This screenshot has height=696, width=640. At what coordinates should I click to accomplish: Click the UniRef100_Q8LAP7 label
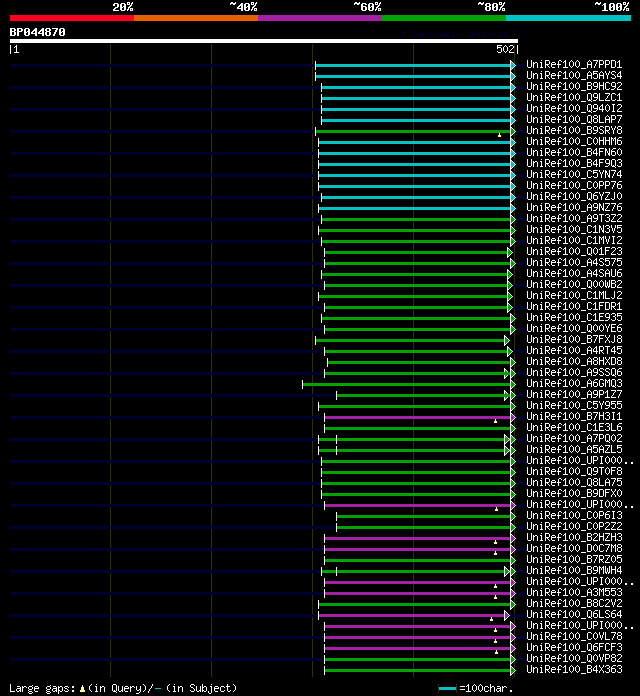click(x=574, y=119)
